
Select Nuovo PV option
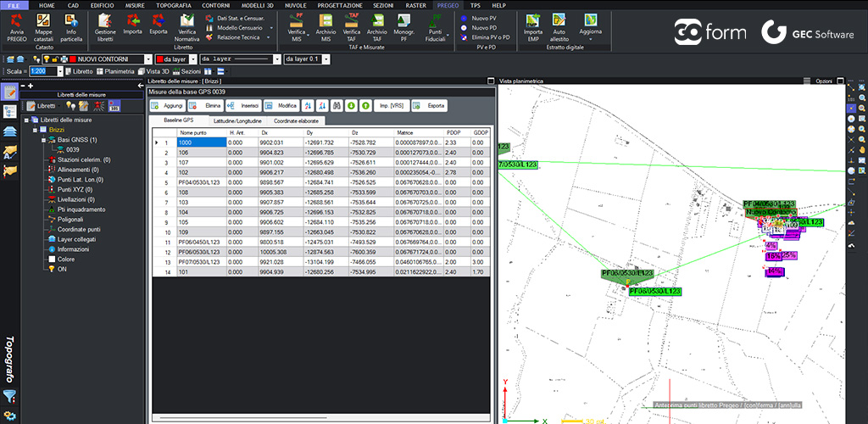pos(479,19)
